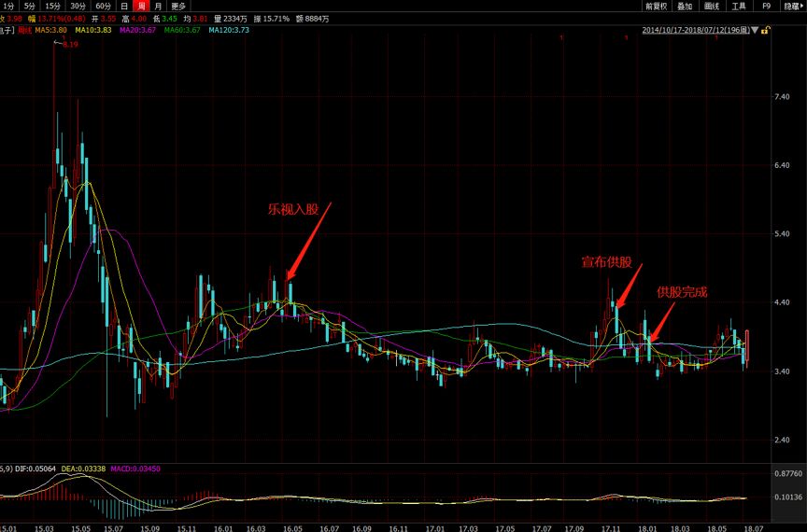
Task: Click the MA10:3.83 indicator label
Action: (x=93, y=30)
